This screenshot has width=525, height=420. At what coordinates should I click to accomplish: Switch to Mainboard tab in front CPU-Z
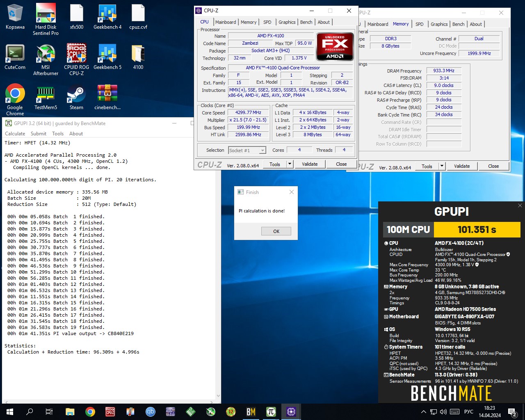pyautogui.click(x=226, y=22)
